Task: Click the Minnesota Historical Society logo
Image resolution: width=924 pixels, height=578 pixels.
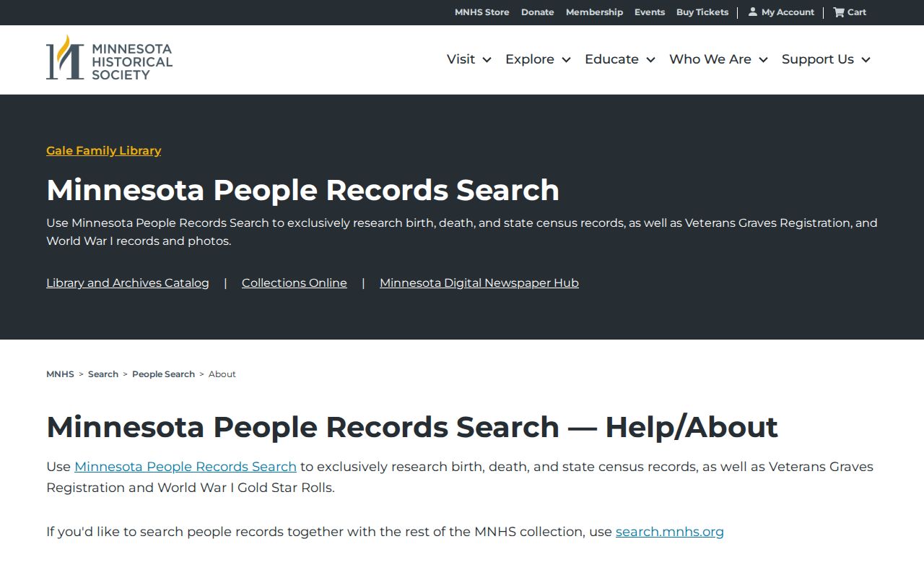Action: pos(109,58)
